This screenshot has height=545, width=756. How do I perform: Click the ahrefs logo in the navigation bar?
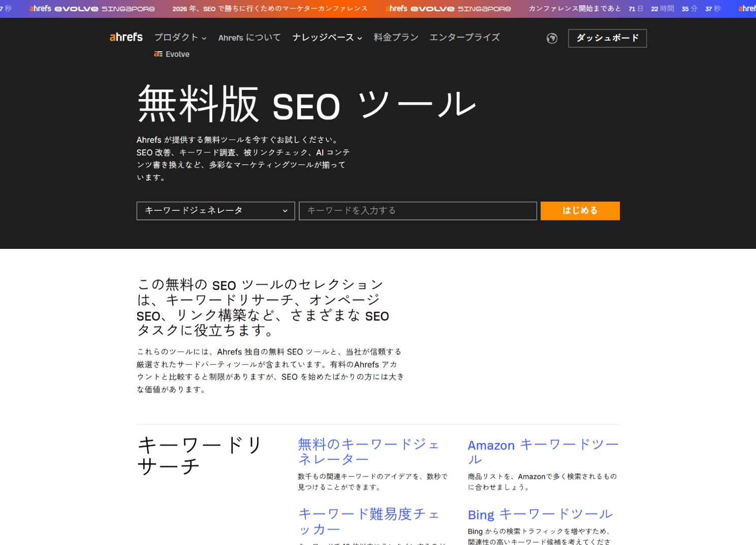click(x=126, y=37)
